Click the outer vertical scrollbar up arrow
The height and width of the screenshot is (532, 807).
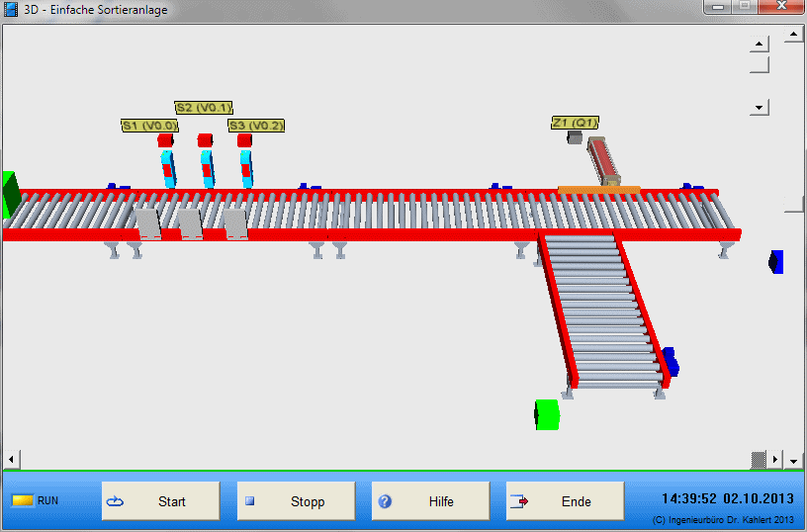[793, 35]
